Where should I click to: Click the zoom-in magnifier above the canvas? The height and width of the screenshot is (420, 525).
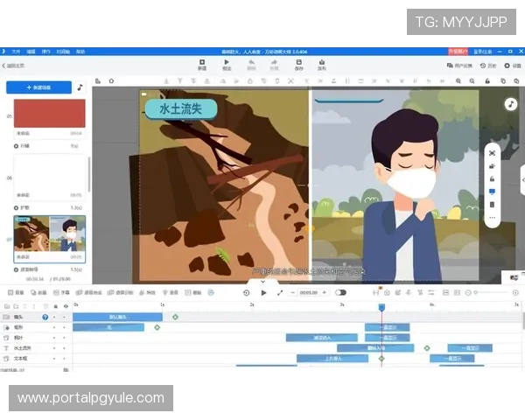(458, 81)
